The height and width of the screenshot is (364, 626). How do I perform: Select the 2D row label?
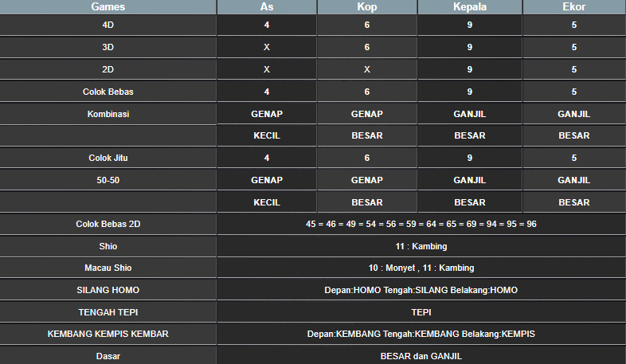click(x=108, y=70)
